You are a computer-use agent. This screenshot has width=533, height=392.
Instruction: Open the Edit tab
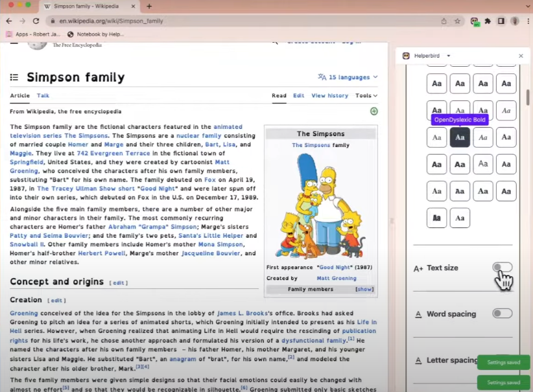point(298,95)
